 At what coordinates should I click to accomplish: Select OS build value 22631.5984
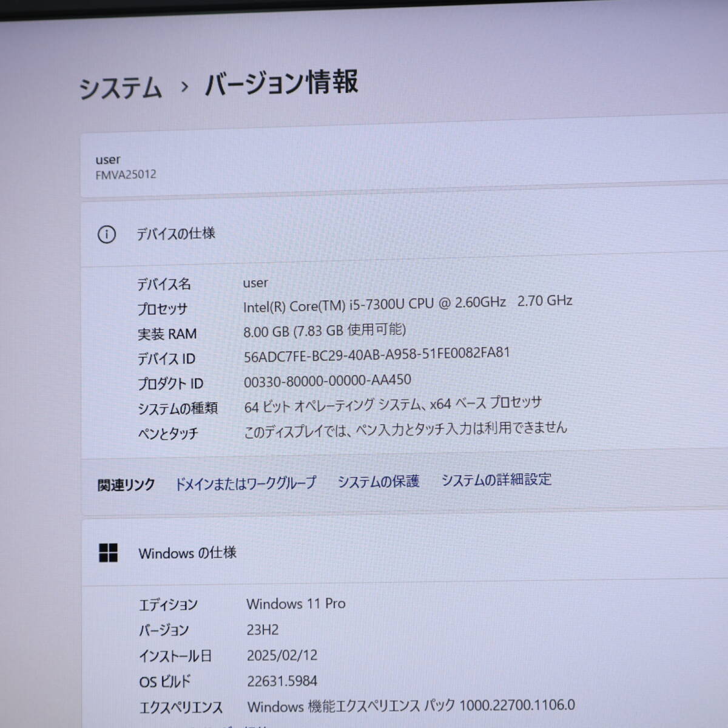pos(282,681)
